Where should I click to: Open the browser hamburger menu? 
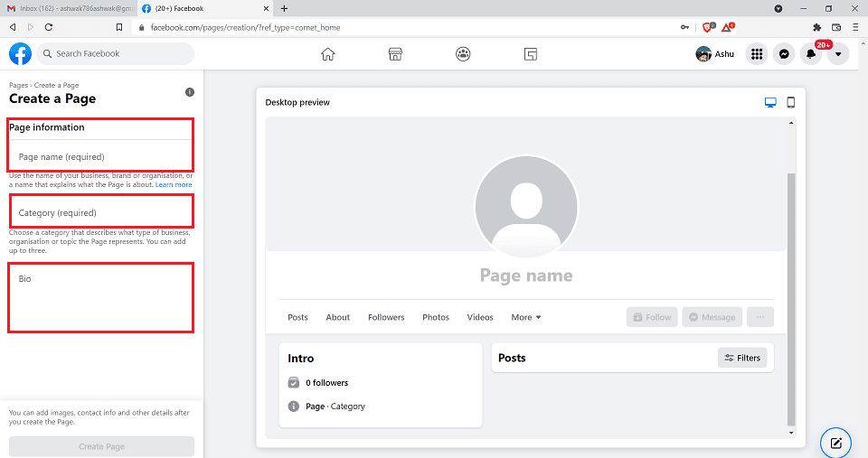855,27
